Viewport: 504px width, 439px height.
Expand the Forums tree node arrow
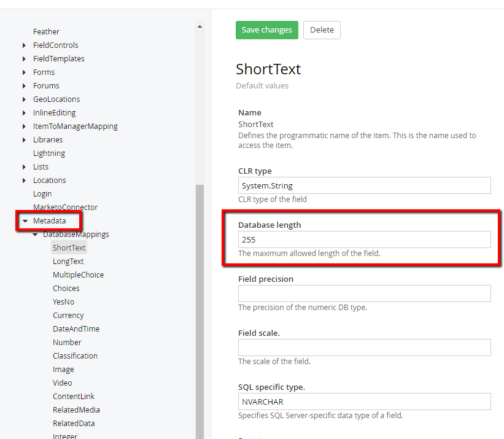click(x=24, y=86)
